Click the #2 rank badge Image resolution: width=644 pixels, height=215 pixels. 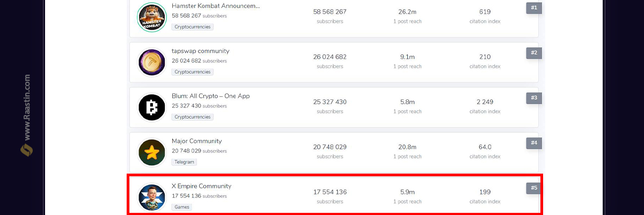(534, 53)
